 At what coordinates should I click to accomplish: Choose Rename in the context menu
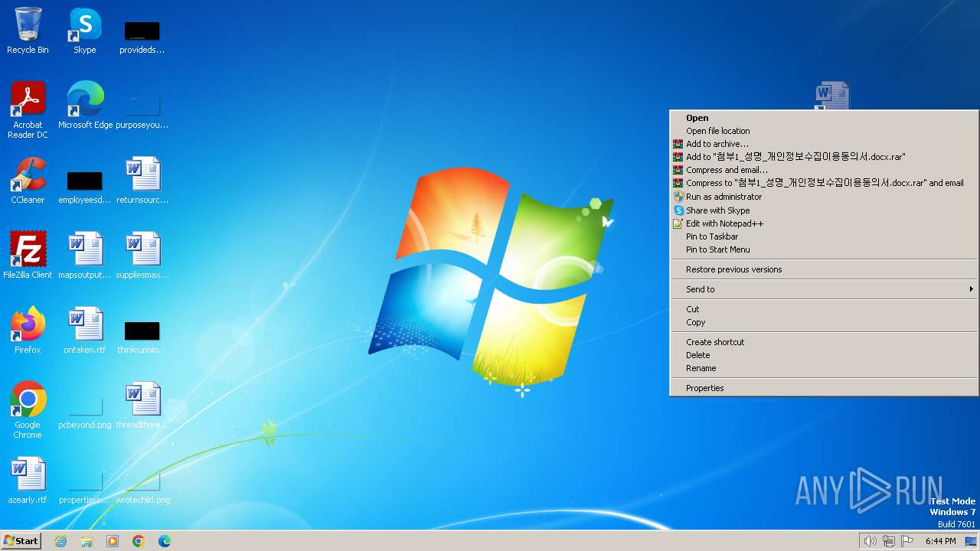point(824,368)
